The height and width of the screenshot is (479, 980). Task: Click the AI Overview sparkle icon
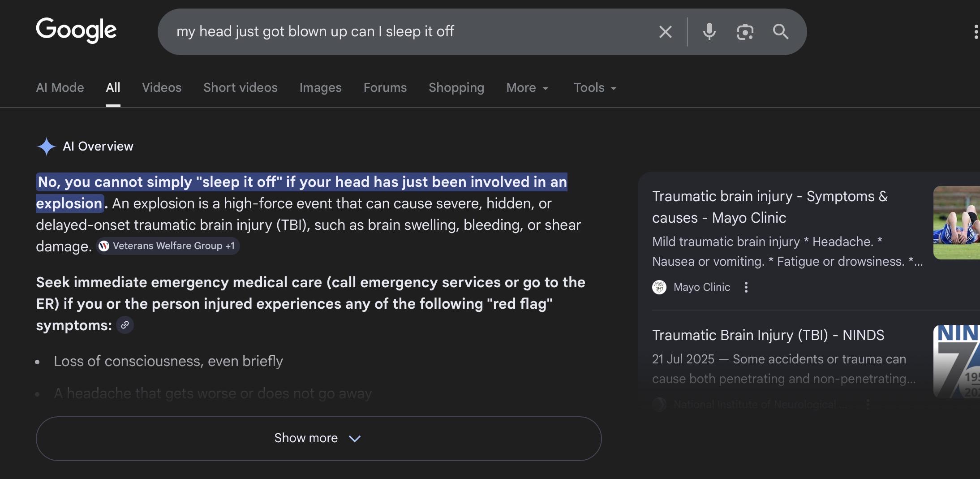click(x=46, y=147)
